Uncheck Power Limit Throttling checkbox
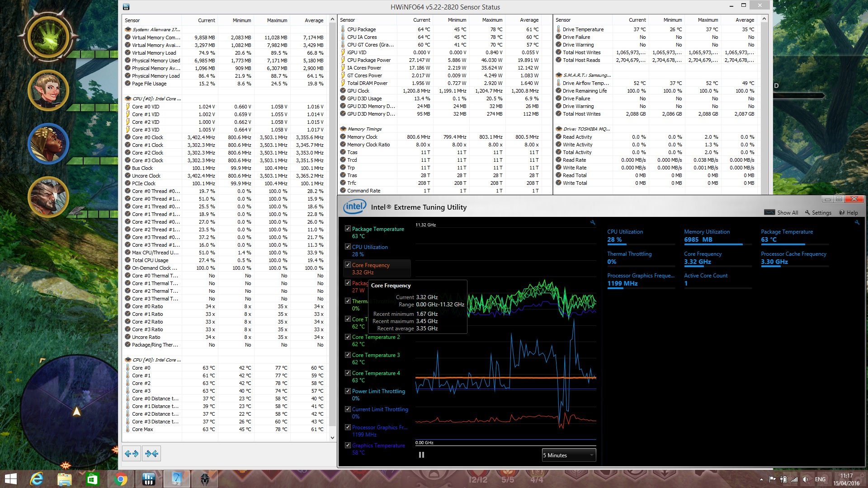868x488 pixels. click(348, 391)
